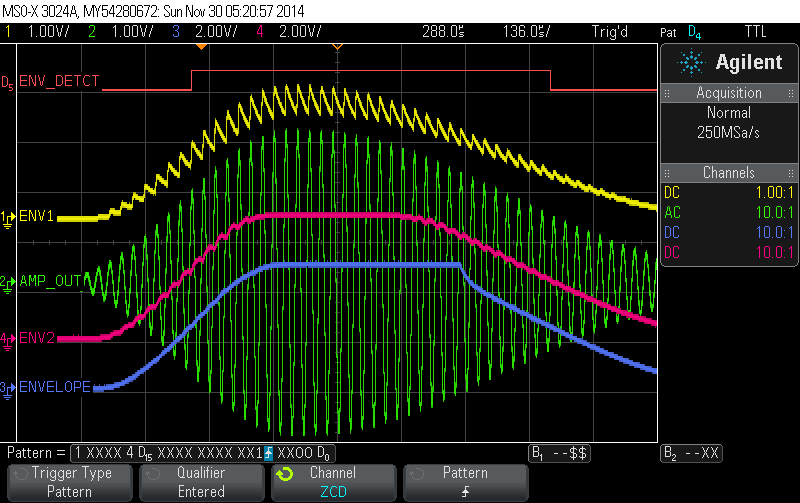
Task: Click channel 1 DC coupling entry
Action: click(672, 192)
